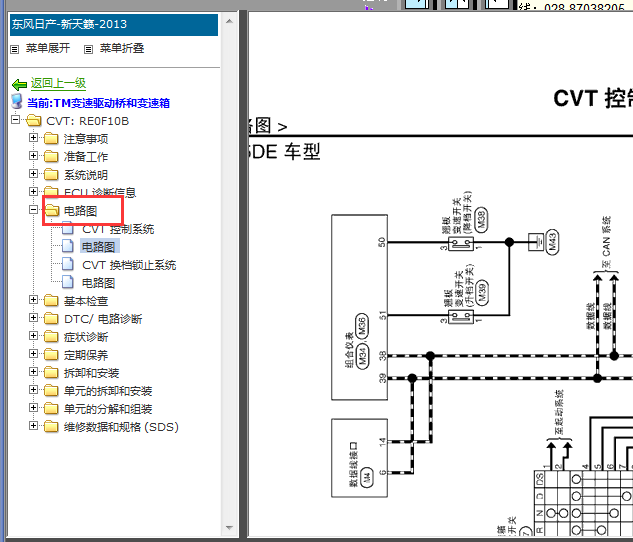Screen dimensions: 633x542
Task: Click the 维修数据和规格 (SDS) folder icon
Action: point(51,427)
